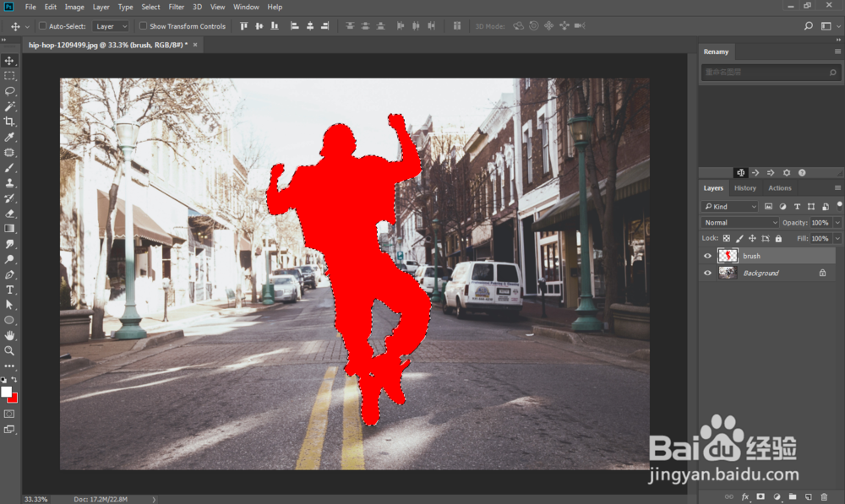Select the Brush tool
845x504 pixels.
(9, 167)
